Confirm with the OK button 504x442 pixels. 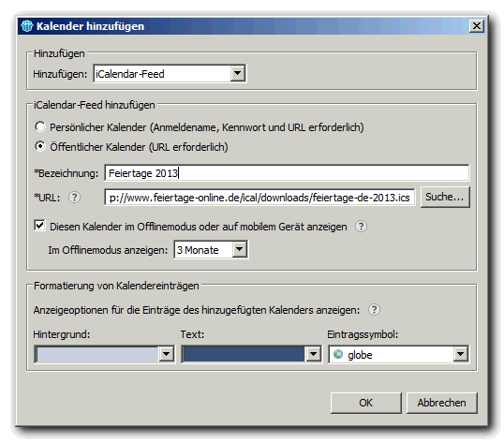coord(365,403)
